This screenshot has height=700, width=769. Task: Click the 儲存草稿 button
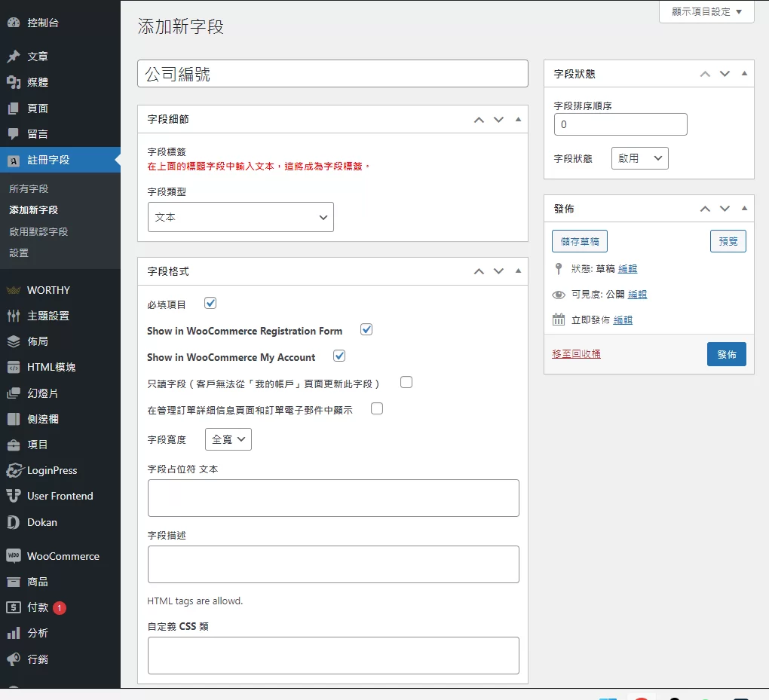[x=580, y=241]
